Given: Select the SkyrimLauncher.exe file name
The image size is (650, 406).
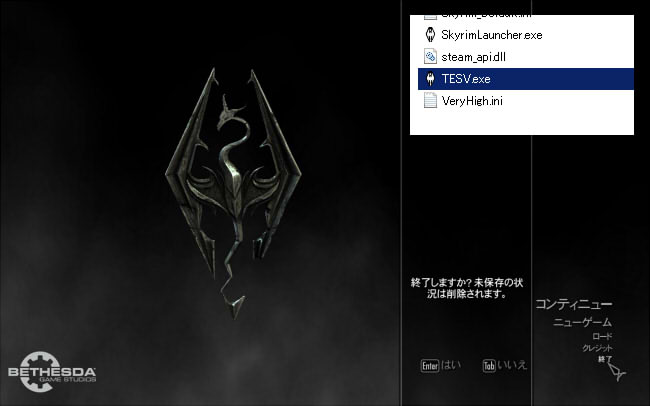Looking at the screenshot, I should coord(492,35).
